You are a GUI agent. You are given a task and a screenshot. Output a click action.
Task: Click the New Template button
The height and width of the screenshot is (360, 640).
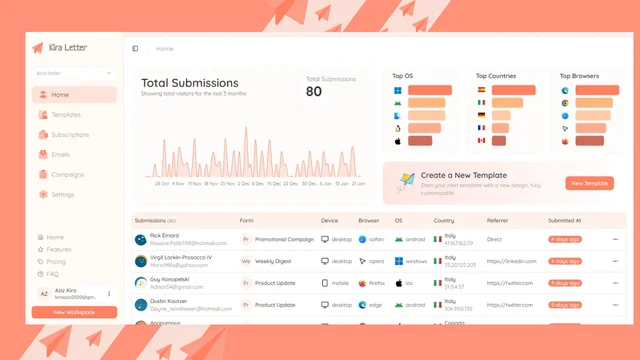click(x=589, y=183)
